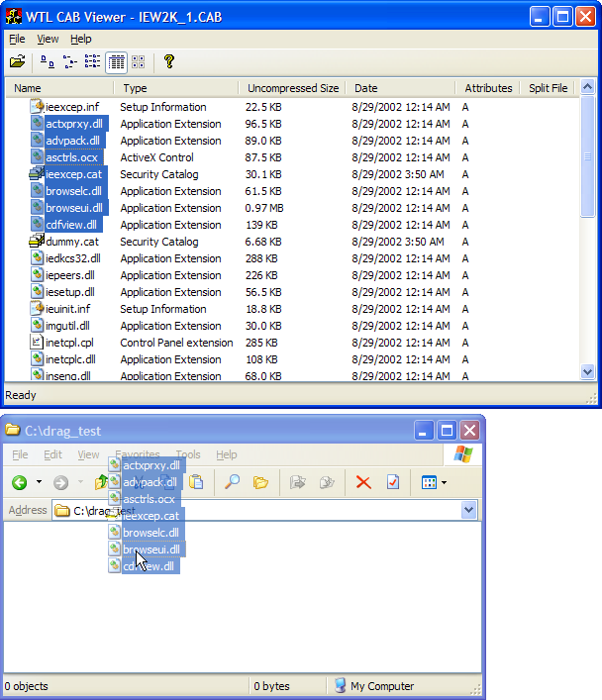The image size is (602, 700).
Task: Click the Paste icon in Explorer toolbar
Action: click(196, 482)
